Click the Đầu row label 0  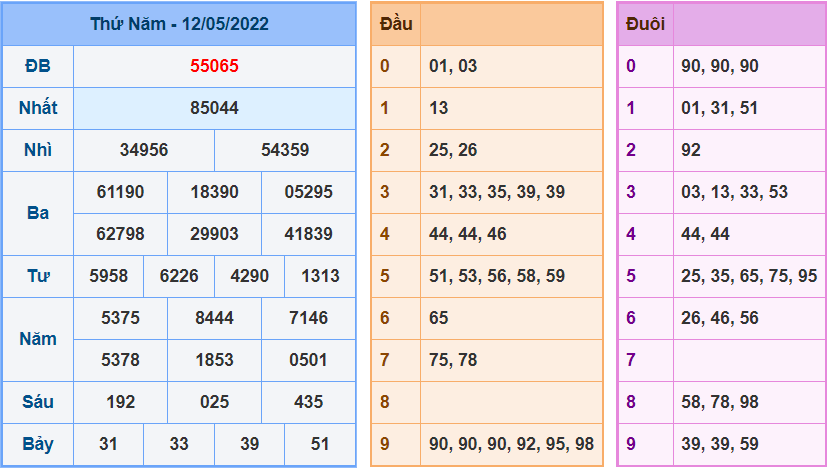(x=384, y=66)
